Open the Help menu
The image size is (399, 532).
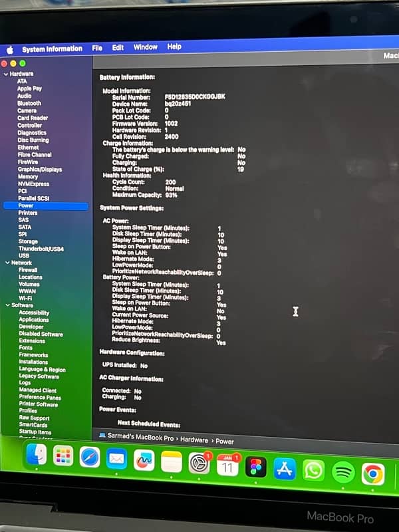tap(174, 47)
